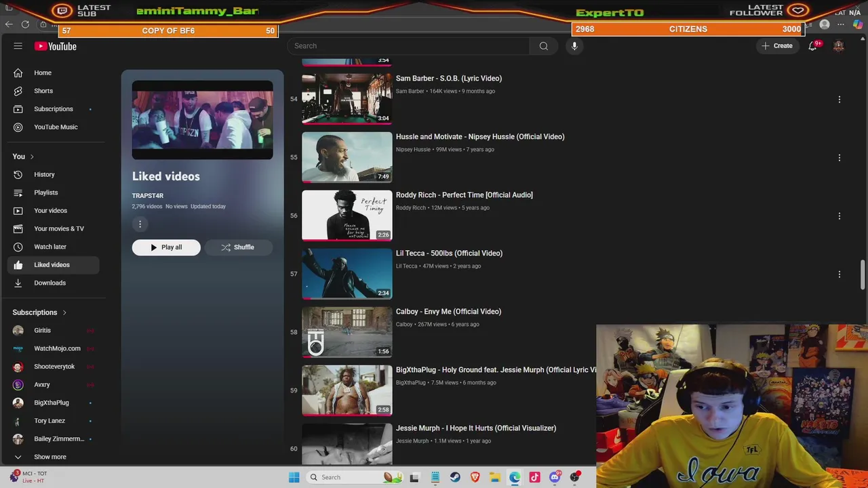Open Tory Lanez channel avatar
The width and height of the screenshot is (868, 488).
(18, 421)
